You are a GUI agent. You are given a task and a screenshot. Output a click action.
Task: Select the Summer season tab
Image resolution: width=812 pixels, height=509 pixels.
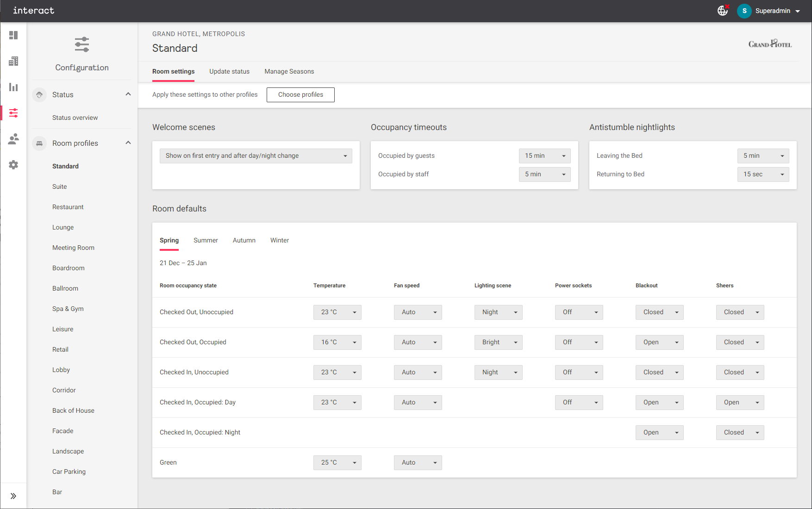pyautogui.click(x=206, y=240)
